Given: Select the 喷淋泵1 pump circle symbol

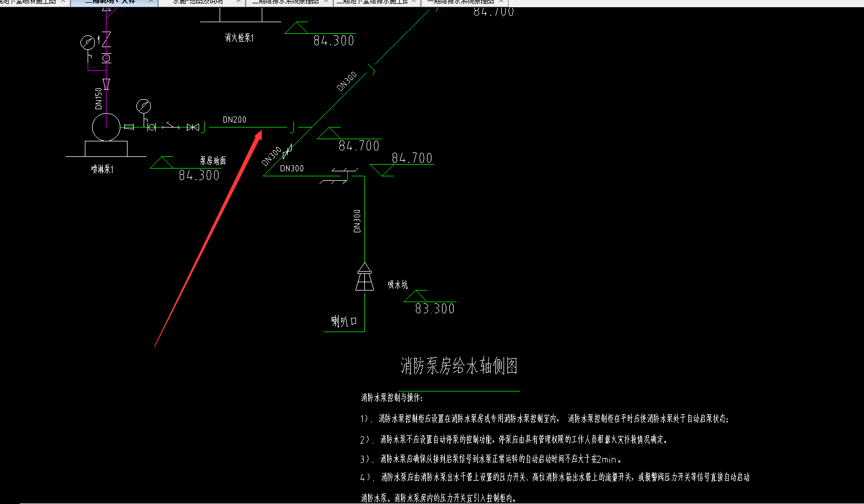Looking at the screenshot, I should (106, 127).
